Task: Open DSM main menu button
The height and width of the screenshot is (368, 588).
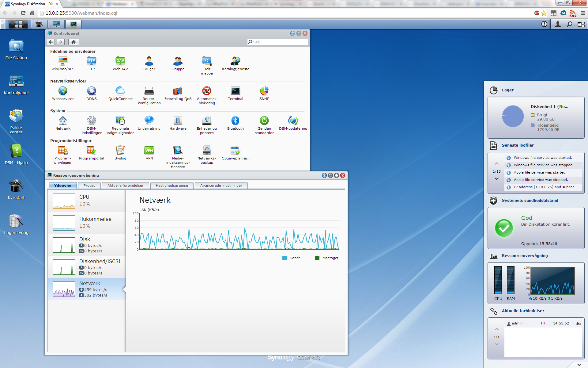Action: [x=18, y=24]
